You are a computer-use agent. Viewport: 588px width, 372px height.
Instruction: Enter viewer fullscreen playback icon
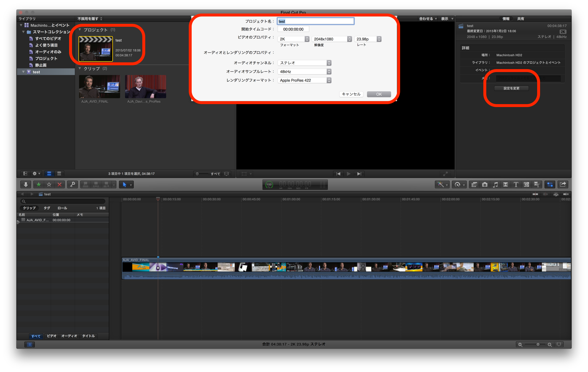(x=445, y=174)
